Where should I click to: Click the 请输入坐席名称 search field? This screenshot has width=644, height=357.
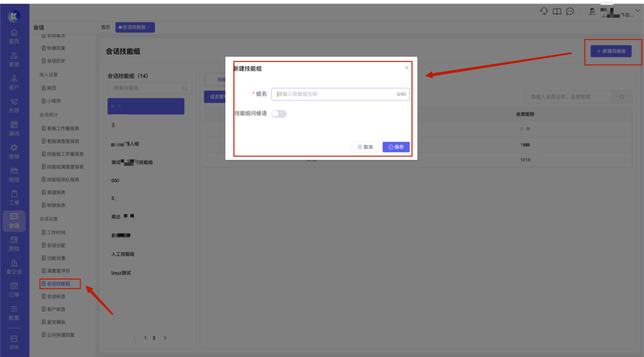[568, 97]
